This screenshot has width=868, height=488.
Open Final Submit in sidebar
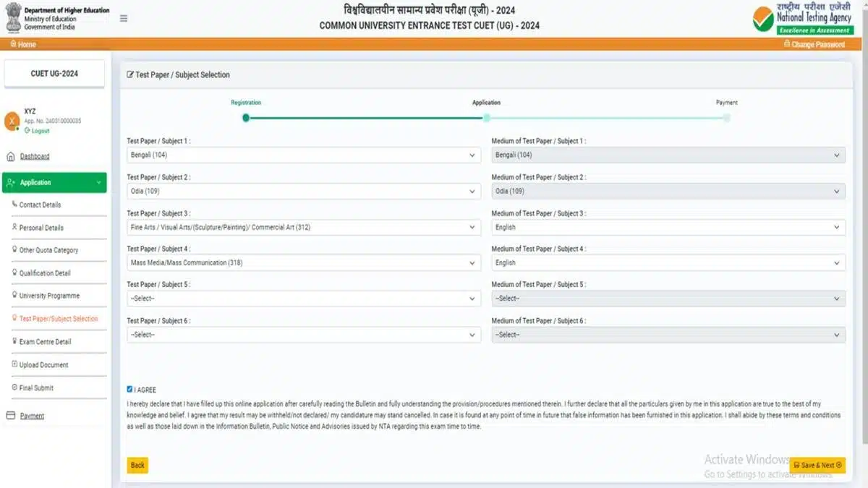pos(36,388)
